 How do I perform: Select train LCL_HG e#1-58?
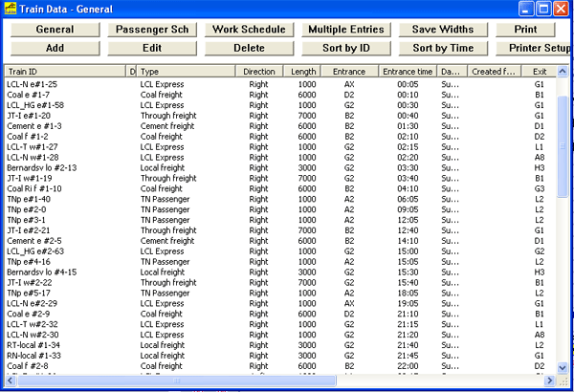35,105
